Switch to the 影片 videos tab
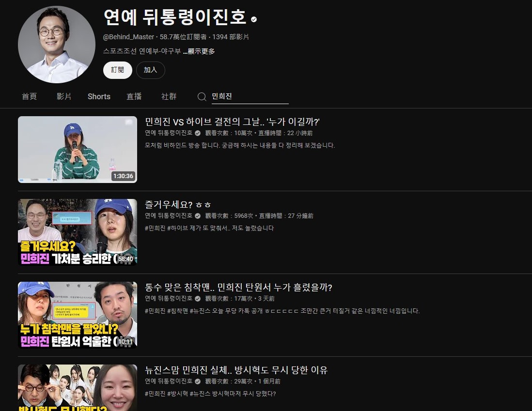The height and width of the screenshot is (411, 532). (x=64, y=96)
